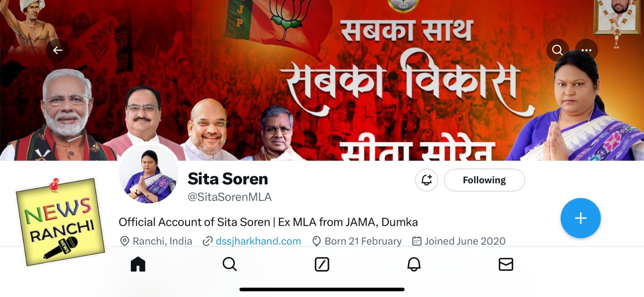
Task: Open the Notifications bell tab
Action: (414, 264)
